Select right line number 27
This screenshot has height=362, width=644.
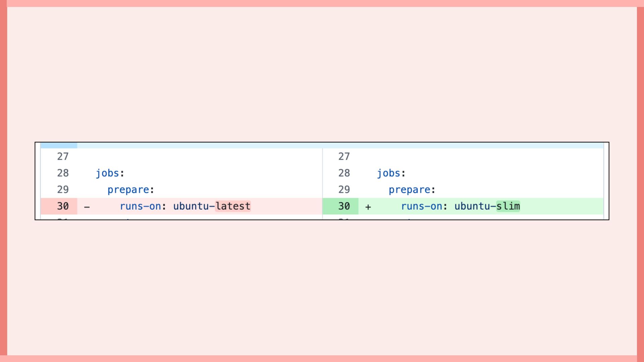[x=344, y=157]
